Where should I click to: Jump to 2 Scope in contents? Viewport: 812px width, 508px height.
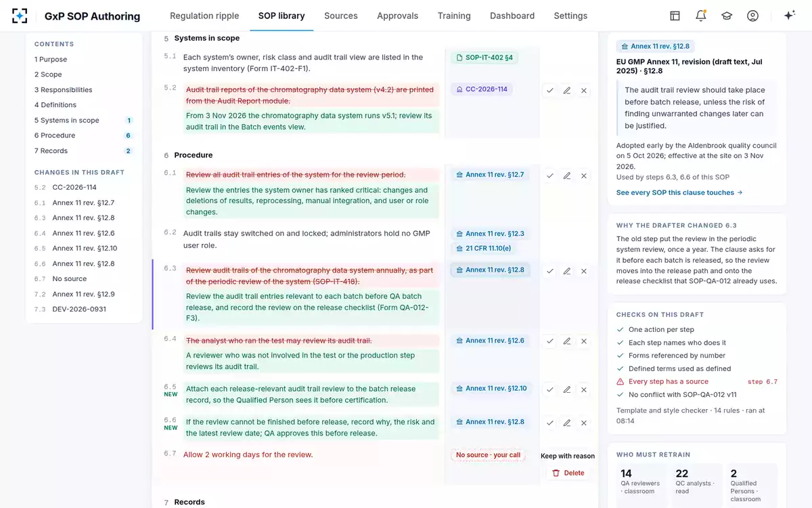[x=84, y=75]
